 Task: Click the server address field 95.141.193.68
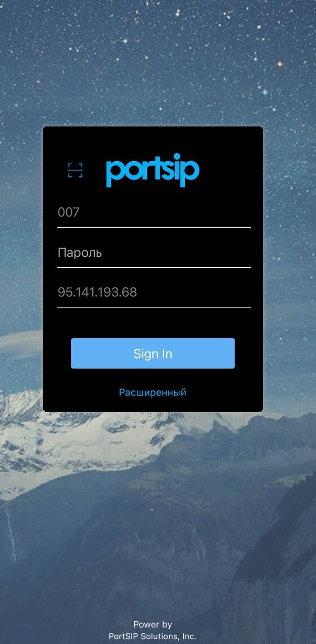pyautogui.click(x=154, y=292)
